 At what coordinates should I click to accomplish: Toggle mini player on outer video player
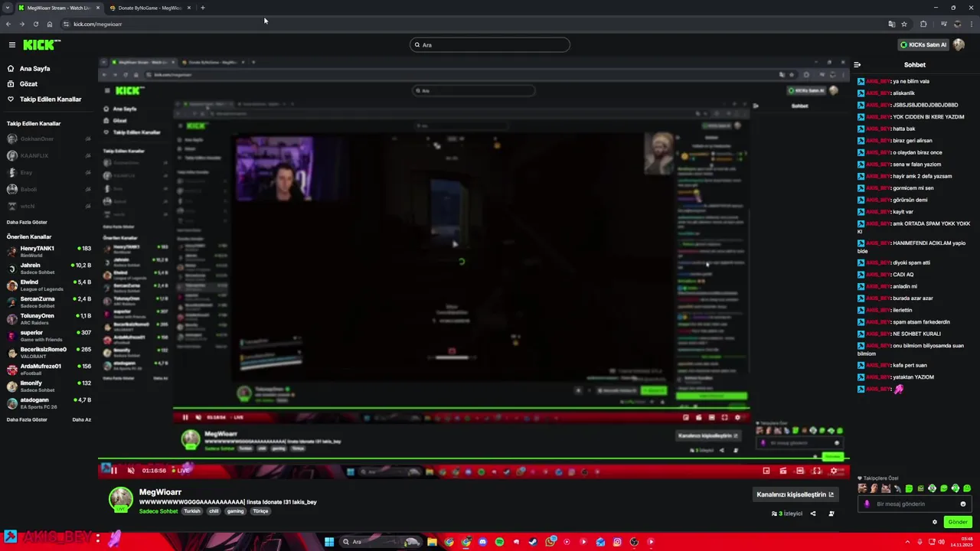pos(766,471)
